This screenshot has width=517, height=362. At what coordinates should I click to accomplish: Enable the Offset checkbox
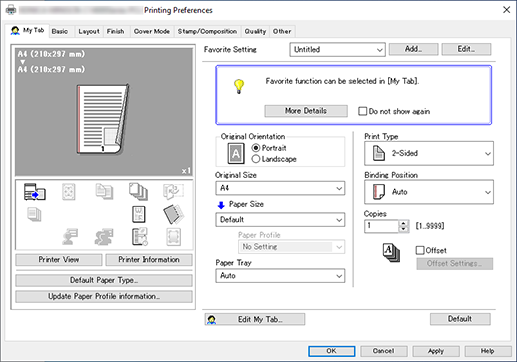[420, 250]
